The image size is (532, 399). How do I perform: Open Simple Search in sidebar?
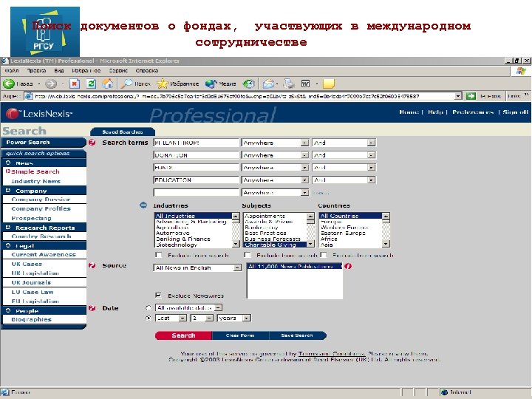click(x=35, y=171)
